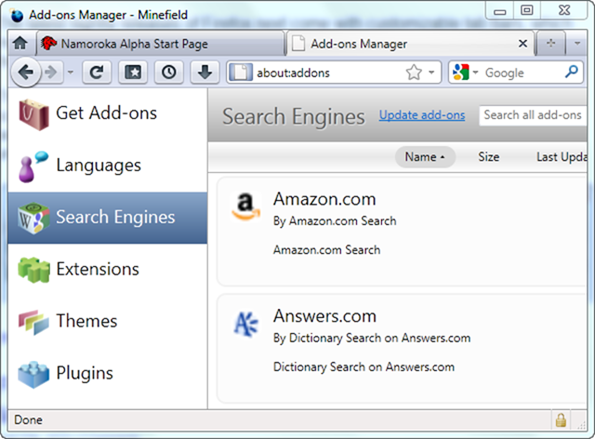Image resolution: width=595 pixels, height=439 pixels.
Task: Click the Answers.com description text
Action: (364, 367)
